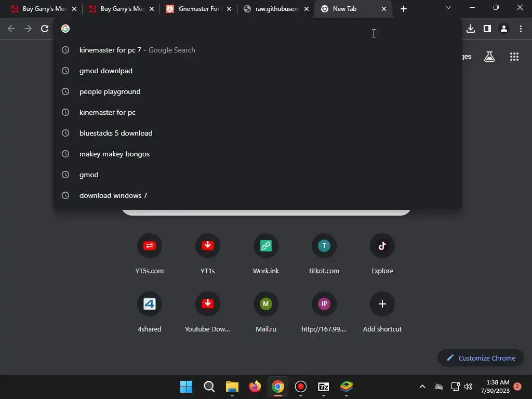
Task: Open File Explorer from the taskbar
Action: pyautogui.click(x=232, y=387)
